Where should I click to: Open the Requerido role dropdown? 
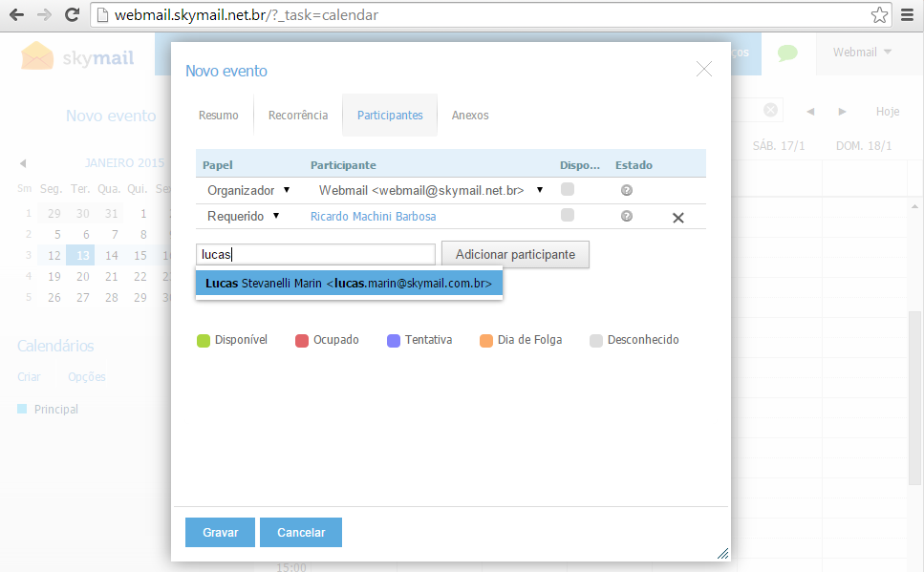243,216
